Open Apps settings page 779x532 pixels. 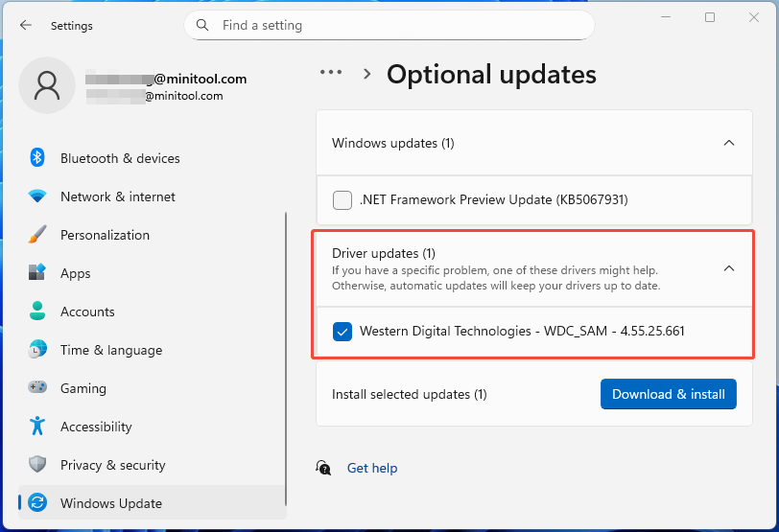click(x=152, y=273)
